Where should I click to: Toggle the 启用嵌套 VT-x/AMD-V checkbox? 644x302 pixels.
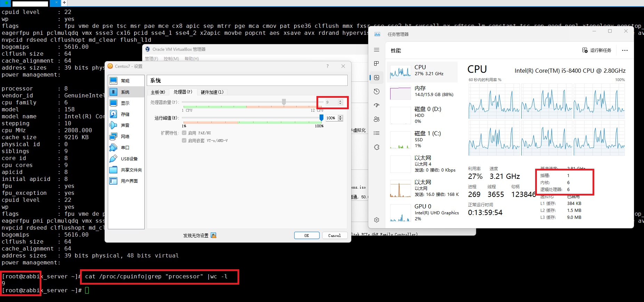[184, 141]
